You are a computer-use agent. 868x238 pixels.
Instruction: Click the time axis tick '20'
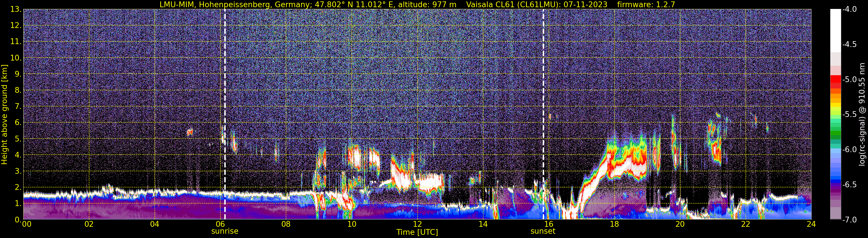pyautogui.click(x=680, y=224)
